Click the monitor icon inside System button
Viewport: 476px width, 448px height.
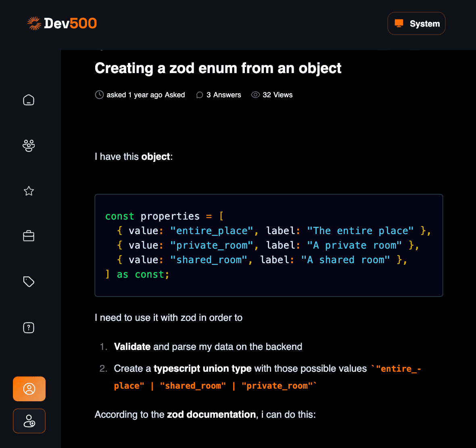[399, 23]
